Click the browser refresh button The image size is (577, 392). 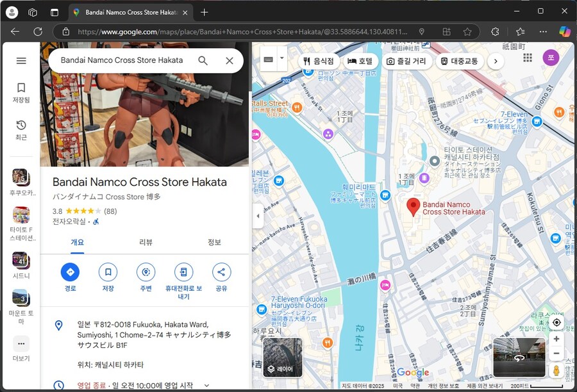(x=38, y=31)
